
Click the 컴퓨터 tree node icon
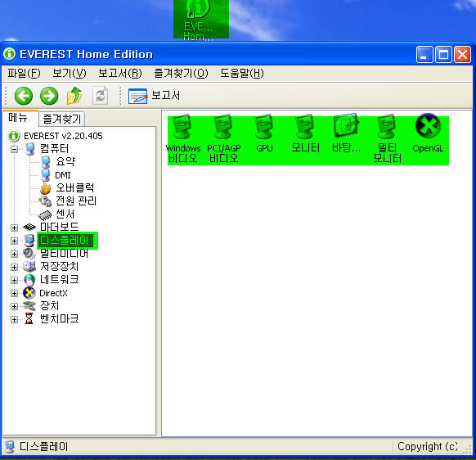pos(29,149)
